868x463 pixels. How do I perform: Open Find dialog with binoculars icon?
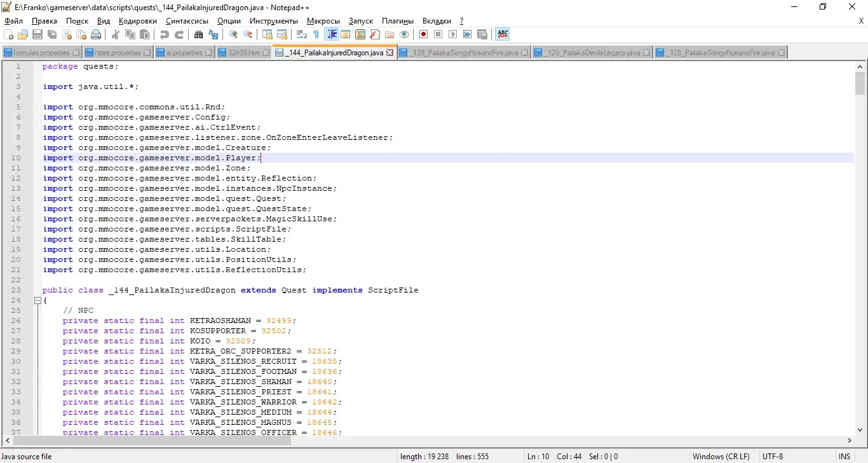point(198,34)
